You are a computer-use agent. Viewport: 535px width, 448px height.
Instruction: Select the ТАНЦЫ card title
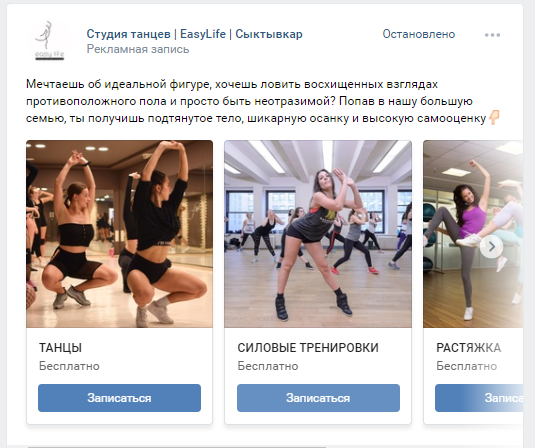(x=60, y=348)
